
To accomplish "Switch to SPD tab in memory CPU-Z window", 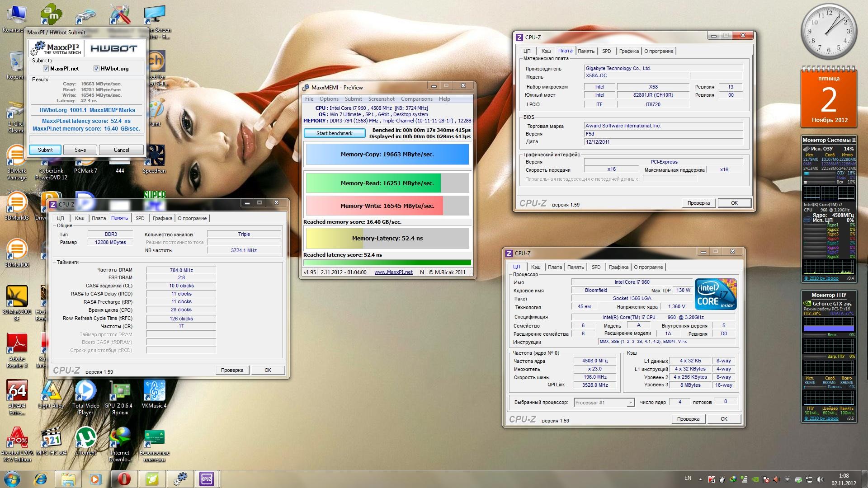I will pyautogui.click(x=140, y=218).
